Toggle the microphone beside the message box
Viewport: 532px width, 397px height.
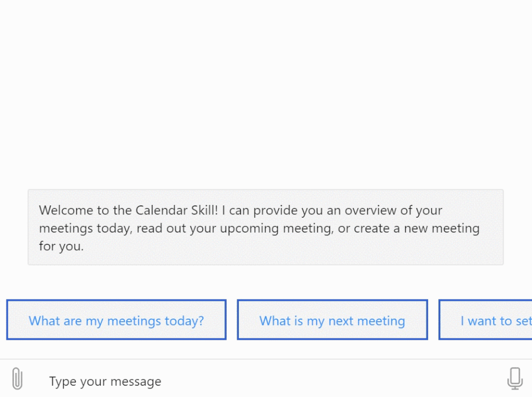pyautogui.click(x=514, y=378)
